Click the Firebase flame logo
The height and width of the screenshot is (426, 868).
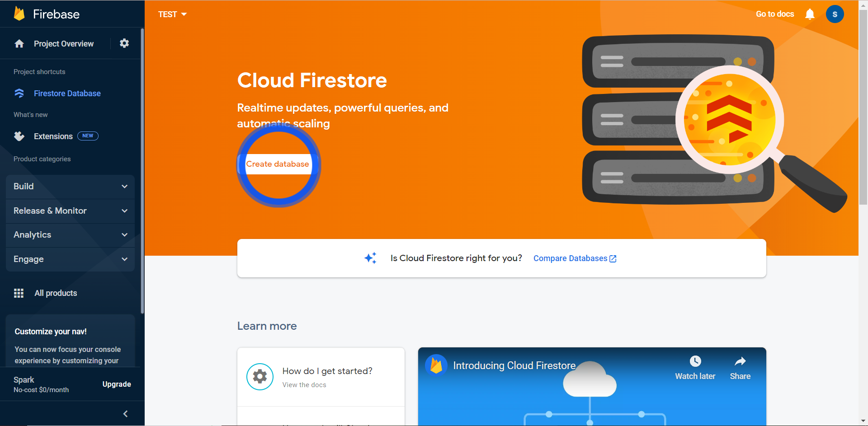(x=19, y=14)
